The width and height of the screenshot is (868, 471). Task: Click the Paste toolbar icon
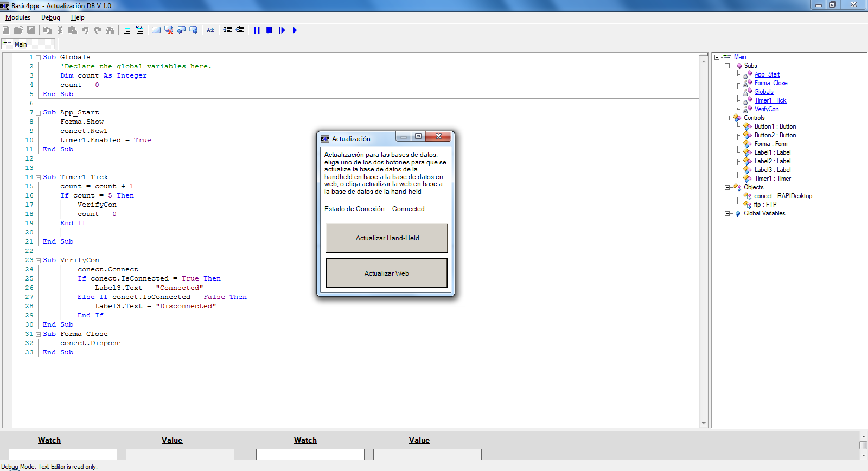[72, 30]
